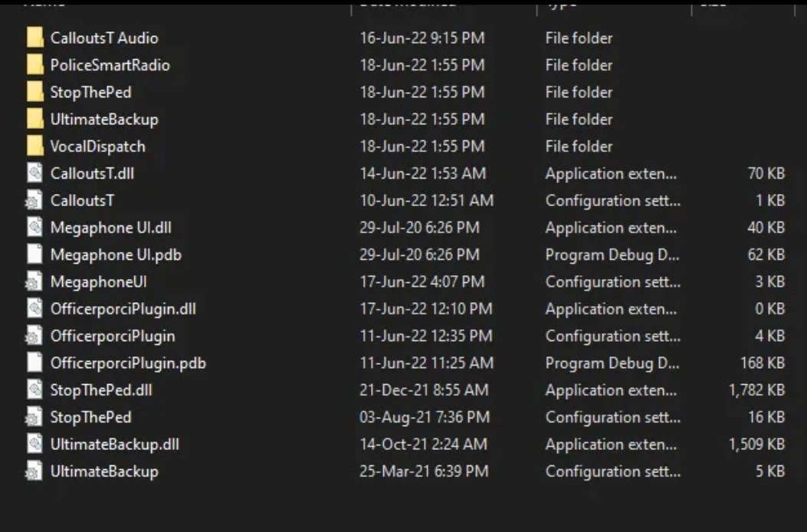
Task: Select the Megaphone UI.pdb file icon
Action: (x=34, y=255)
